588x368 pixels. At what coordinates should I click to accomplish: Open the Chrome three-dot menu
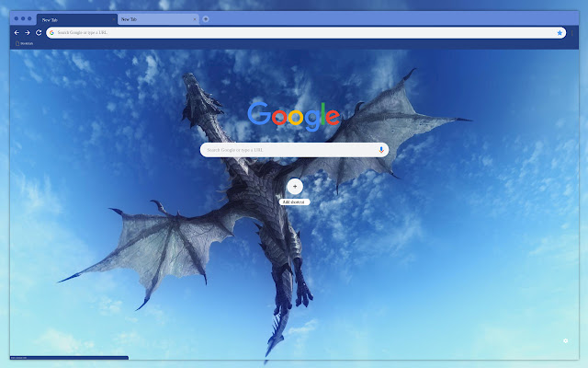(572, 33)
